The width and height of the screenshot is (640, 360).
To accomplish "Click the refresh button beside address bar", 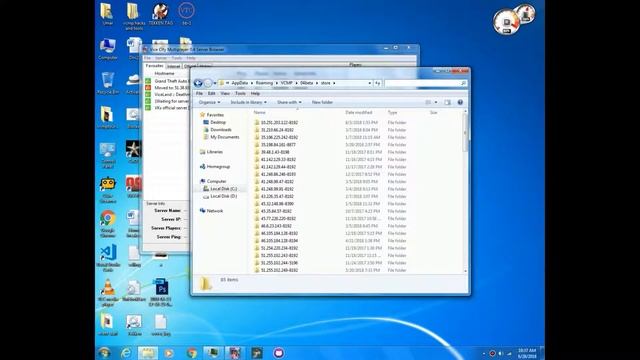I will click(x=378, y=83).
